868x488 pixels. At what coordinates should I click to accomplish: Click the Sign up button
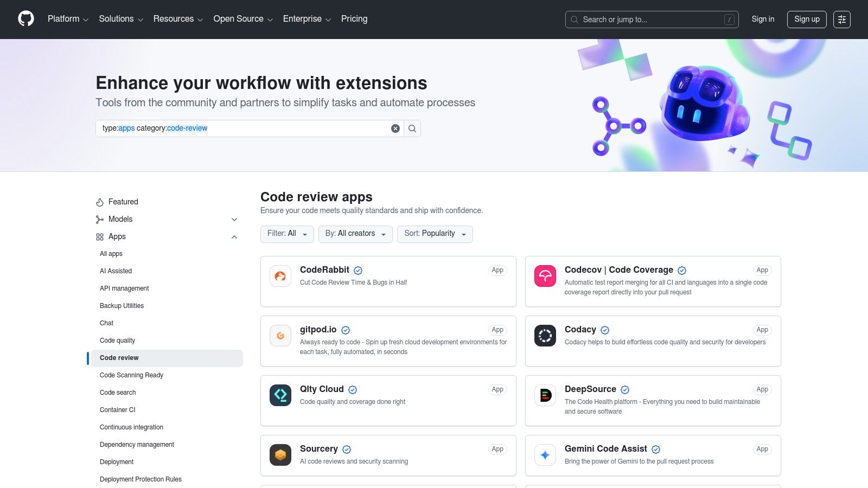[807, 20]
